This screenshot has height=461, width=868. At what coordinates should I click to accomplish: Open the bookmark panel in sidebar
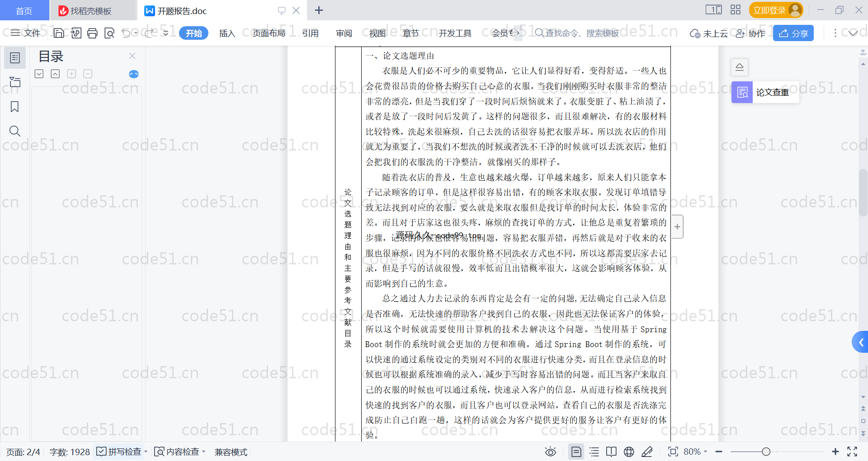point(14,107)
